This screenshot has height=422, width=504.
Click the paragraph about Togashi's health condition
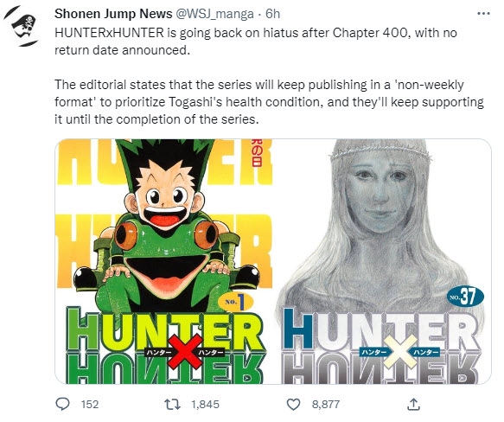pos(269,102)
